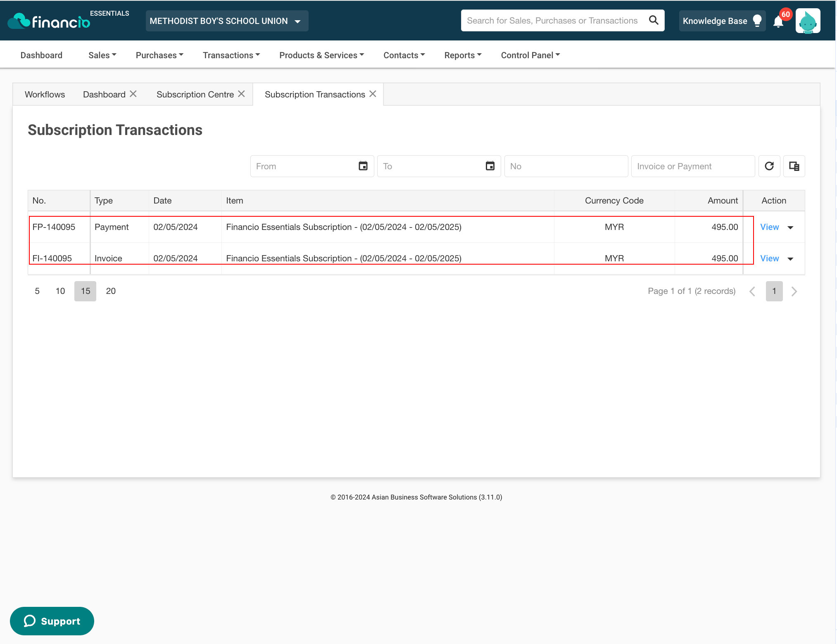The height and width of the screenshot is (644, 837).
Task: Set page size to 15
Action: (x=85, y=291)
